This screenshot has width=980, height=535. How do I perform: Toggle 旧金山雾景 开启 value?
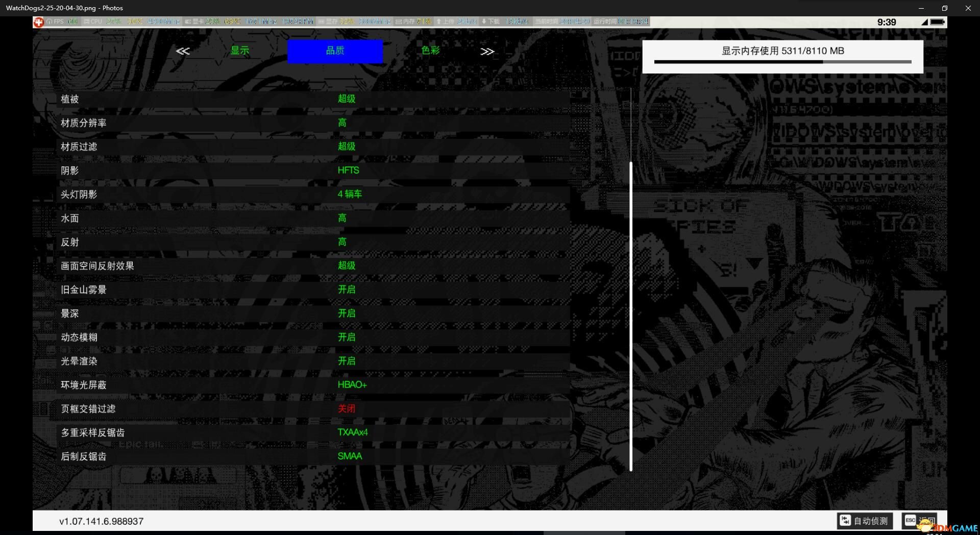click(347, 289)
